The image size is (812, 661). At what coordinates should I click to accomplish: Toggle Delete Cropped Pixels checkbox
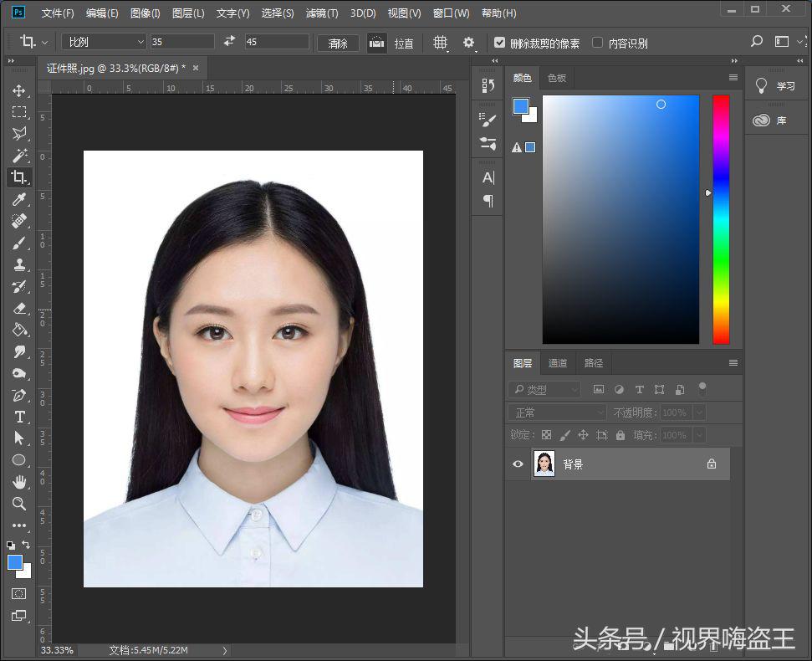[499, 43]
